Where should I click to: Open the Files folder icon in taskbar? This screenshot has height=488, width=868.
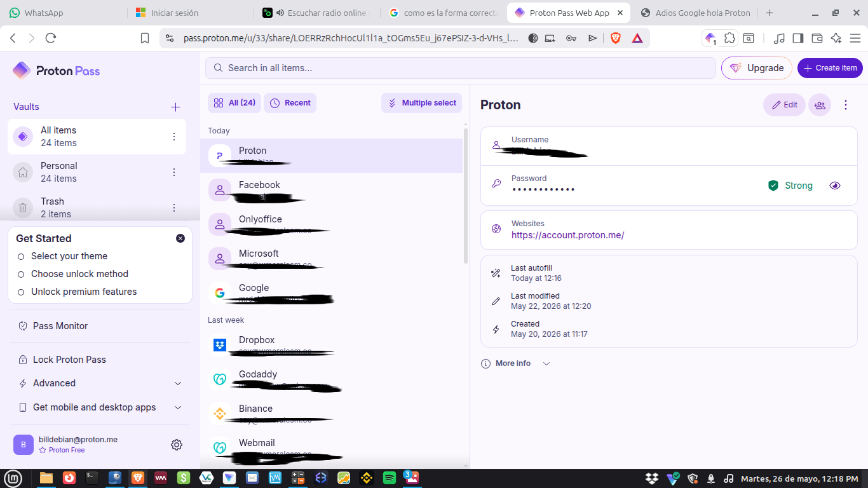coord(46,478)
